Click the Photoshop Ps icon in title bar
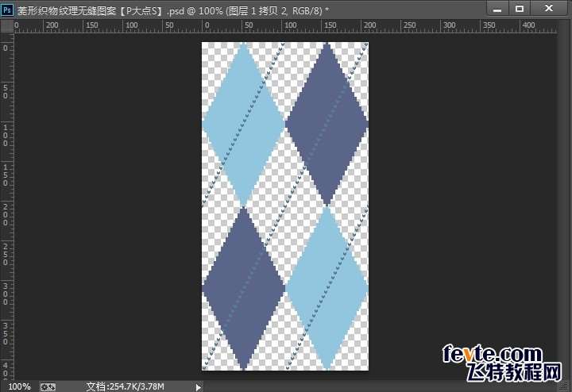This screenshot has width=572, height=392. 8,8
